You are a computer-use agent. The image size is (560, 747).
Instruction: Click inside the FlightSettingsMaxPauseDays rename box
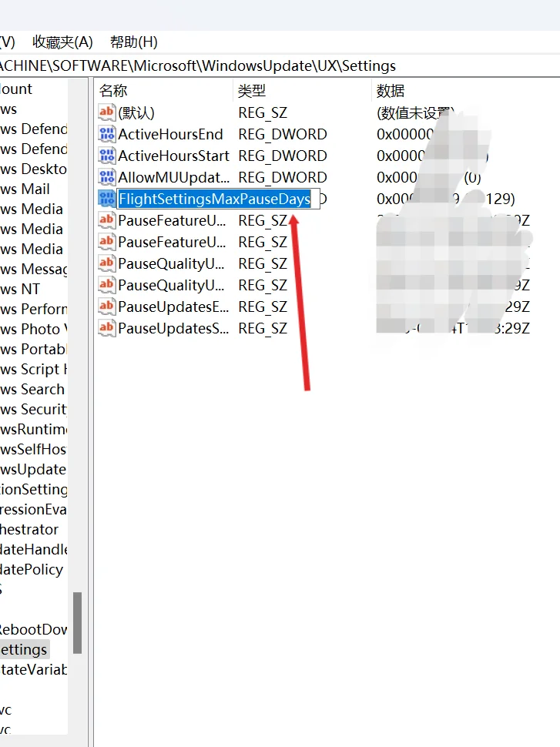(218, 199)
